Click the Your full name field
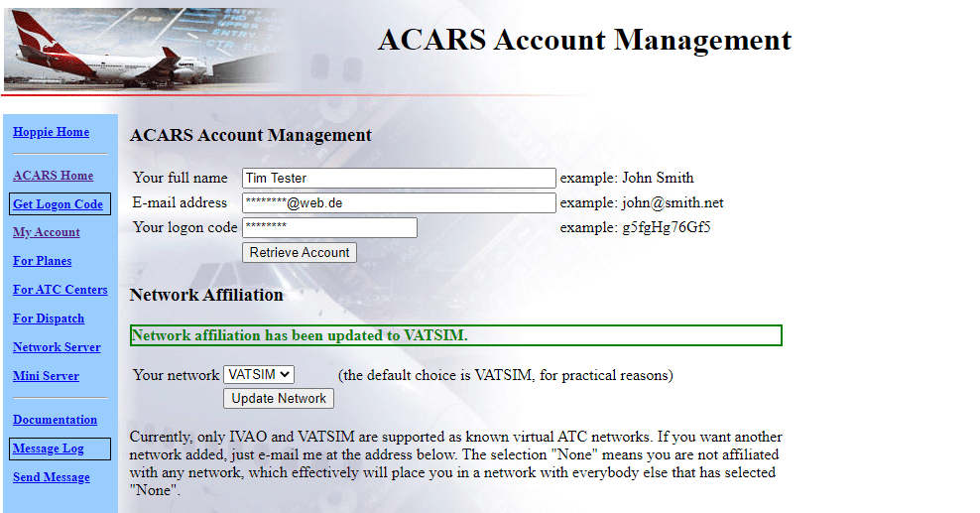Screen dimensions: 980x513 (x=399, y=179)
